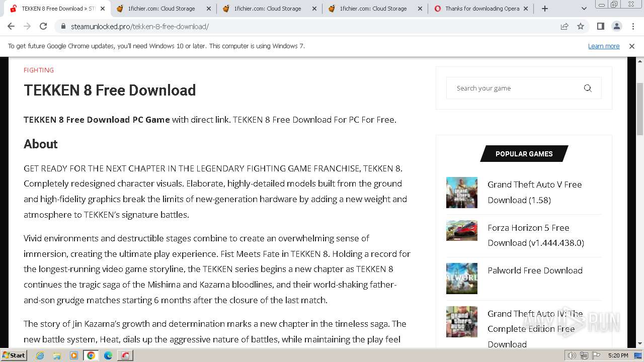Go back to the previous page
The height and width of the screenshot is (362, 644).
pyautogui.click(x=11, y=26)
